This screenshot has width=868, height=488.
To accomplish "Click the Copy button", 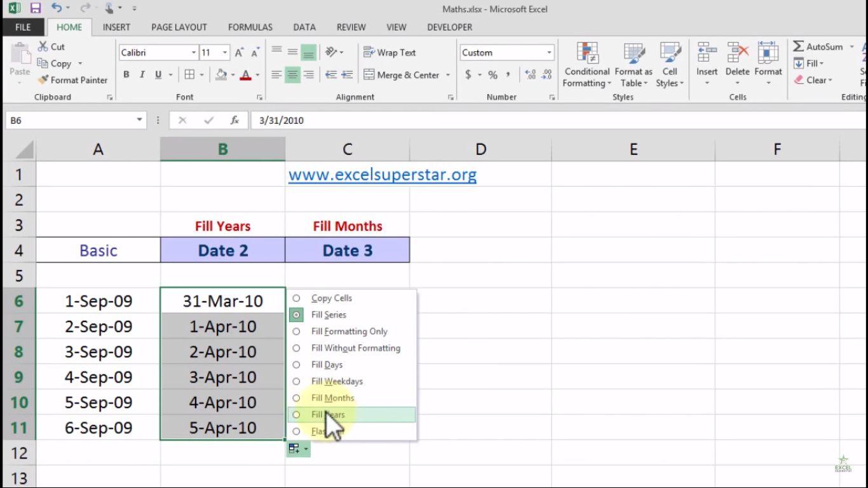I will [55, 64].
